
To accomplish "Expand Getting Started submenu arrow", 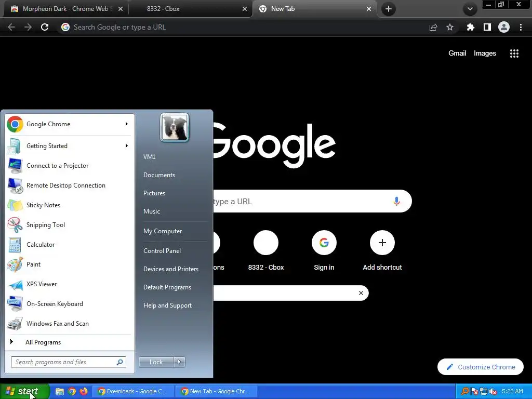I will tap(127, 146).
